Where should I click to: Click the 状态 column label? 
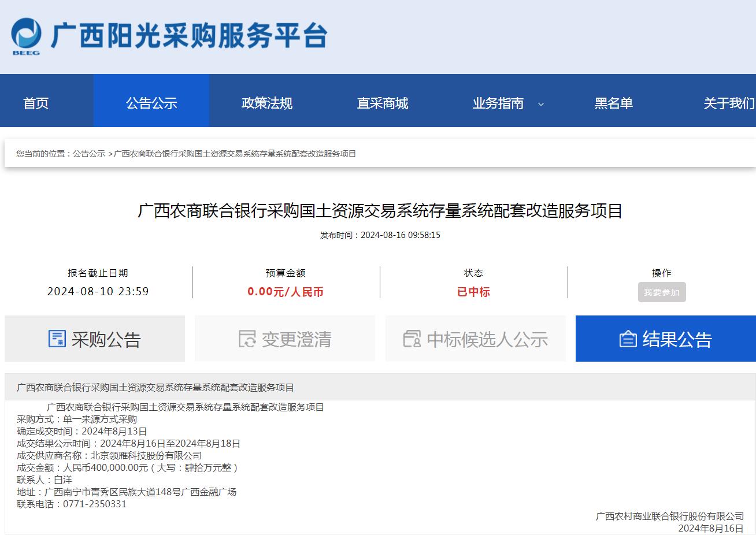coord(473,273)
